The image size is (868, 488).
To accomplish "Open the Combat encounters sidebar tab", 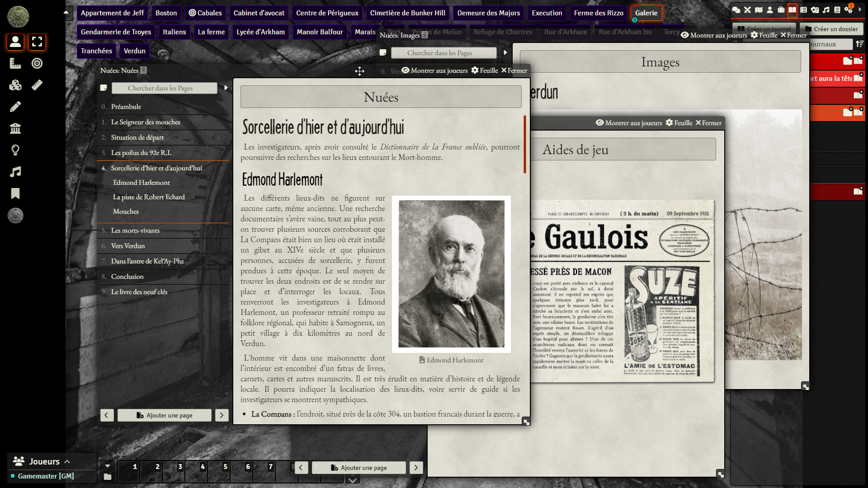I will pos(747,10).
